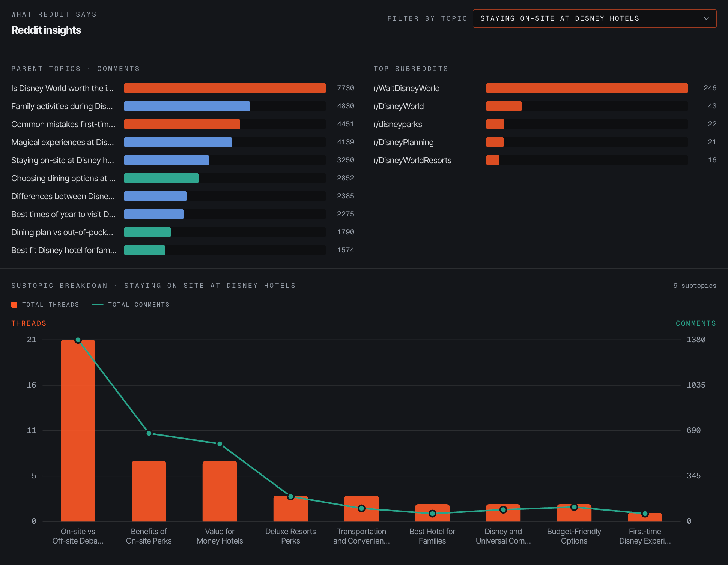Image resolution: width=728 pixels, height=565 pixels.
Task: Click the Total Threads orange legend swatch
Action: tap(14, 305)
